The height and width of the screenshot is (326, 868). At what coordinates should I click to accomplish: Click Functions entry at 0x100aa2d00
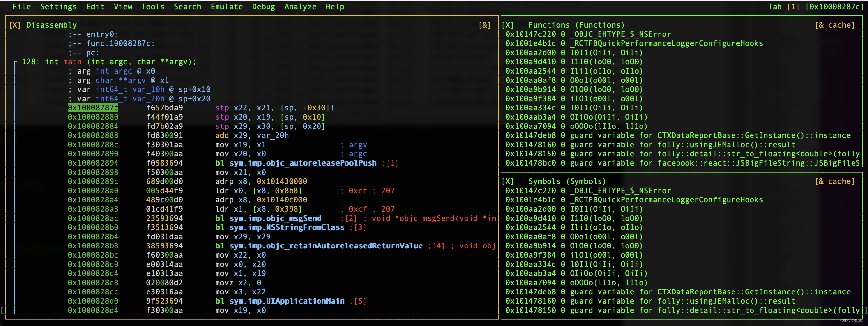tap(574, 53)
